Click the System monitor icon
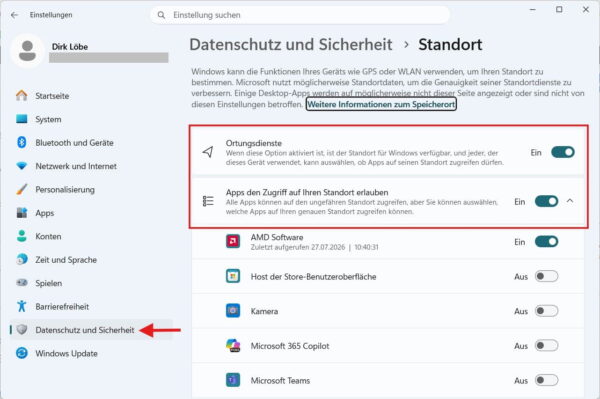This screenshot has width=600, height=399. 22,119
